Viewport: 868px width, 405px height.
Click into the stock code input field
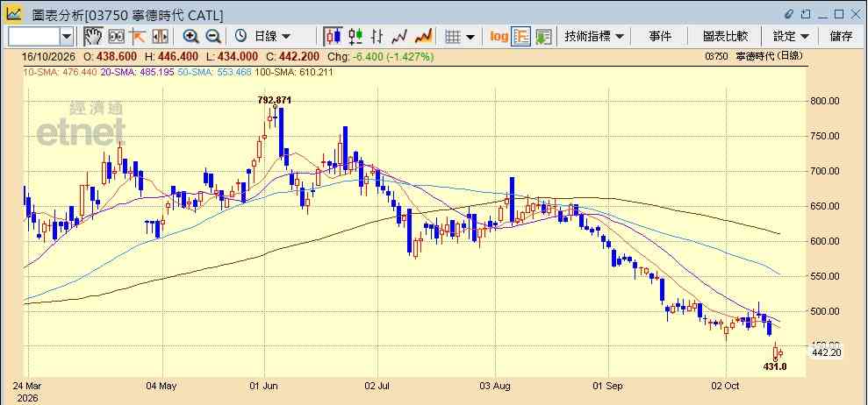34,37
